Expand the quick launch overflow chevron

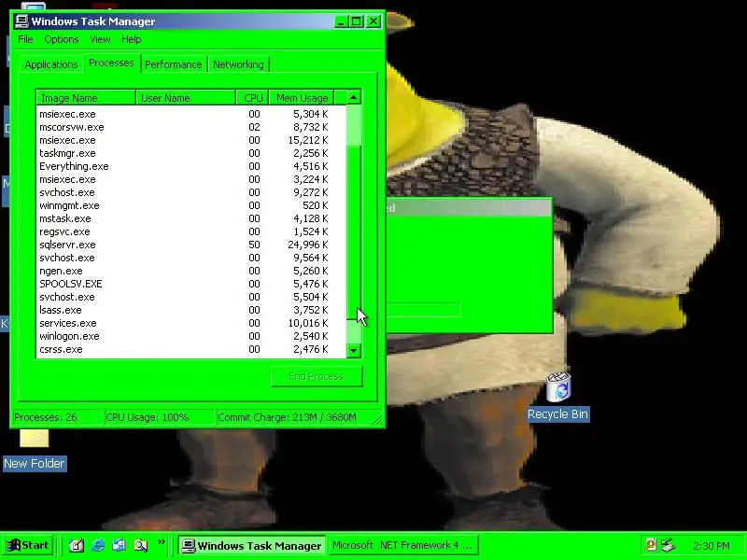pyautogui.click(x=161, y=542)
